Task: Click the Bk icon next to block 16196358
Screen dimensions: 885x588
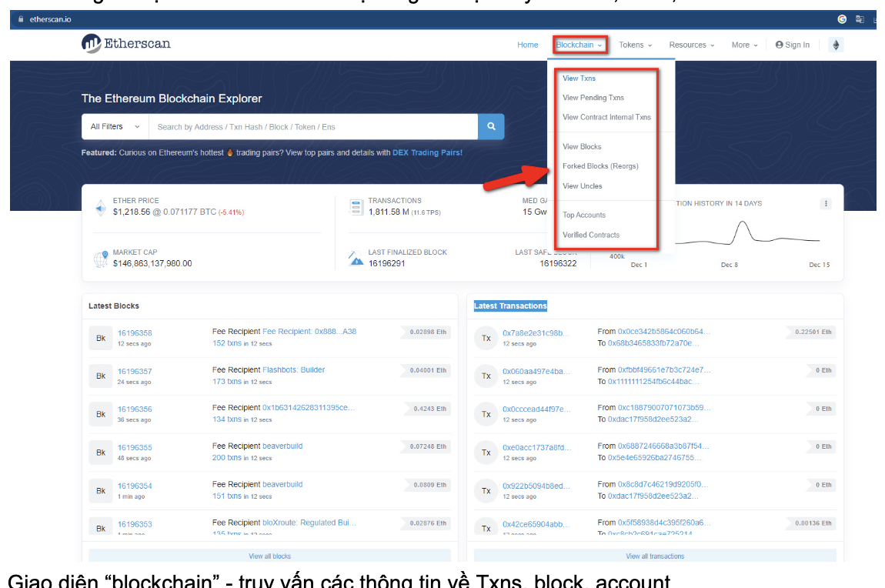Action: [101, 337]
